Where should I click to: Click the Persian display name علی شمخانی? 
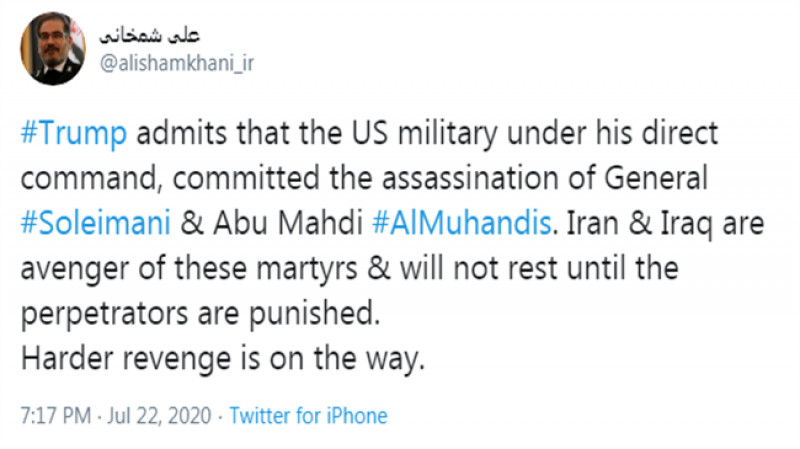point(149,34)
